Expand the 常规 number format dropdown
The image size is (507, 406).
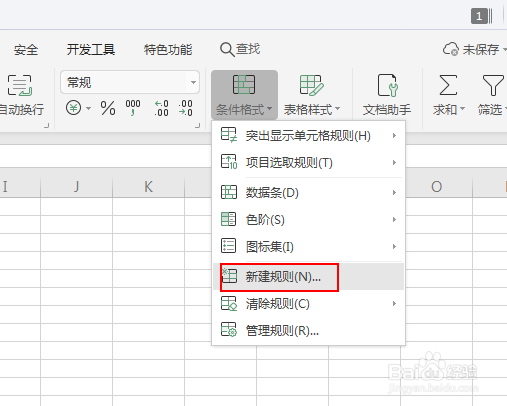point(193,82)
